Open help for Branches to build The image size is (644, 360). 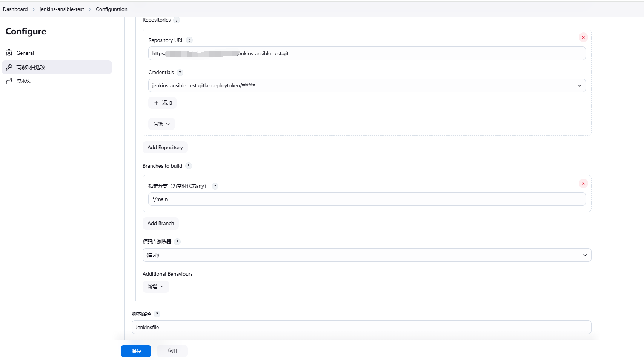pyautogui.click(x=189, y=165)
